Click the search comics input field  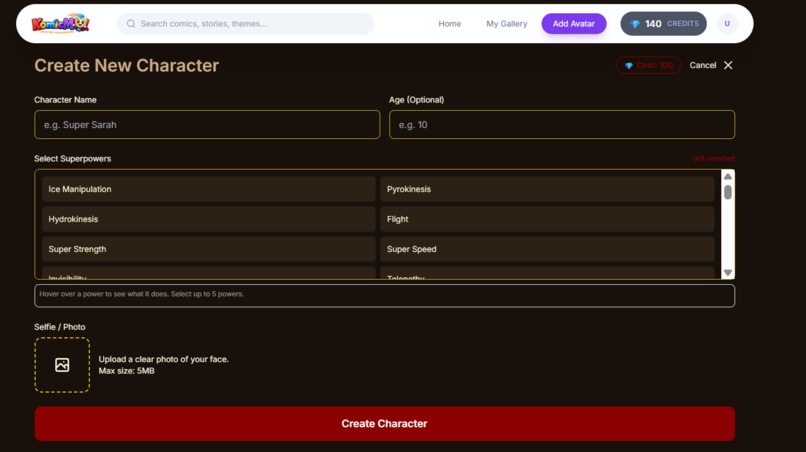click(246, 24)
